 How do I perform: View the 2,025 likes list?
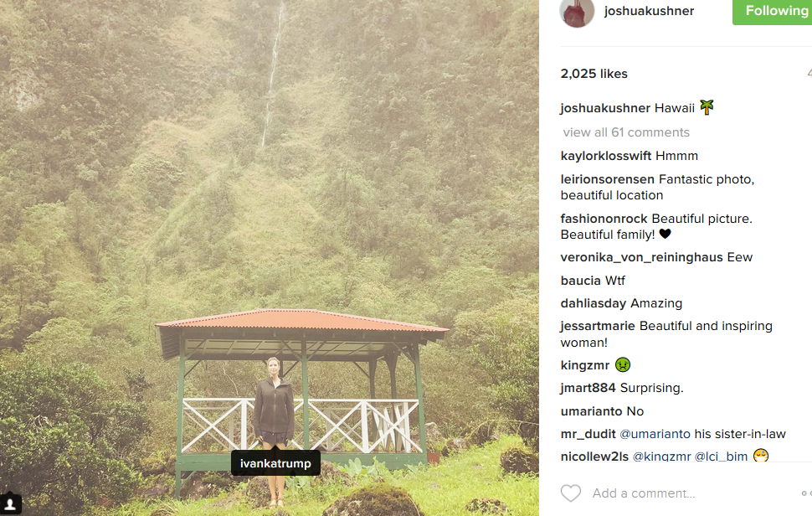pos(594,74)
